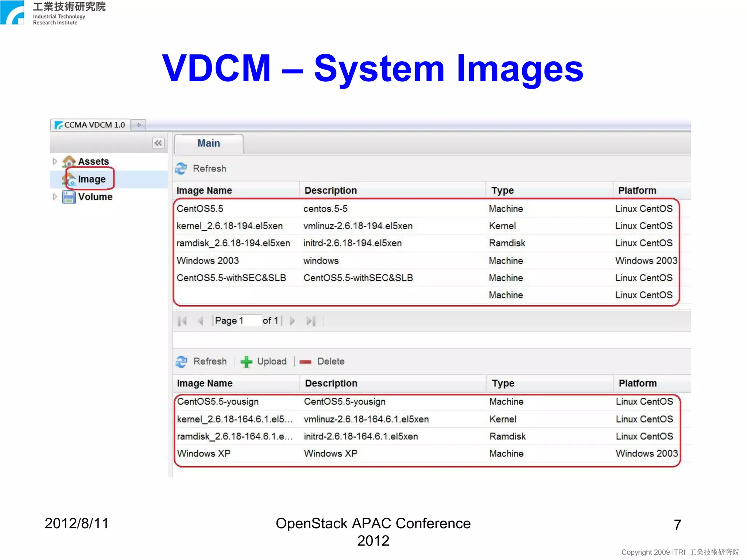The width and height of the screenshot is (747, 560).
Task: Click the lower Refresh button label
Action: [210, 361]
